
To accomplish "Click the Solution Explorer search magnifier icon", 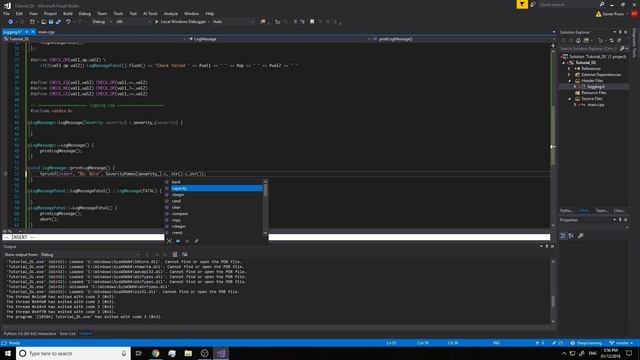I will [x=622, y=49].
